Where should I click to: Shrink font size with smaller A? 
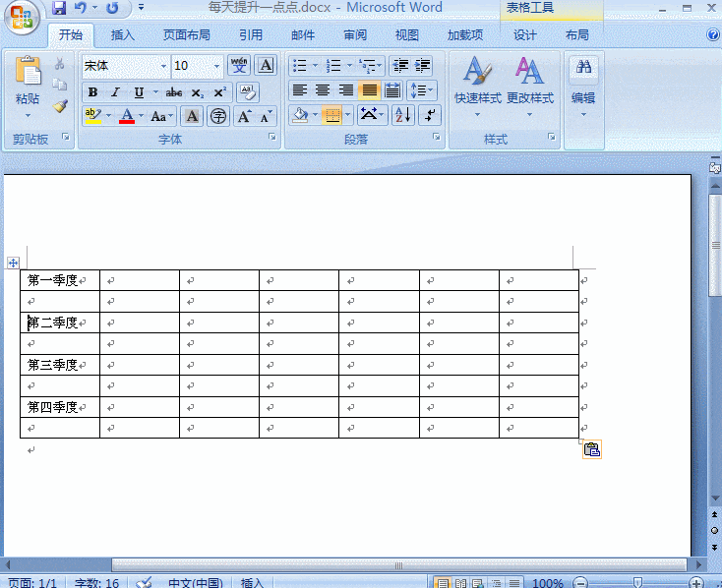coord(267,116)
